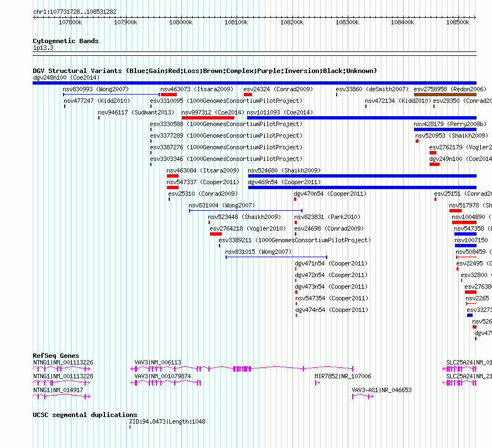This screenshot has height=448, width=492.
Task: Select the nsv831004 (Wong2007) variant span line
Action: pyautogui.click(x=245, y=211)
